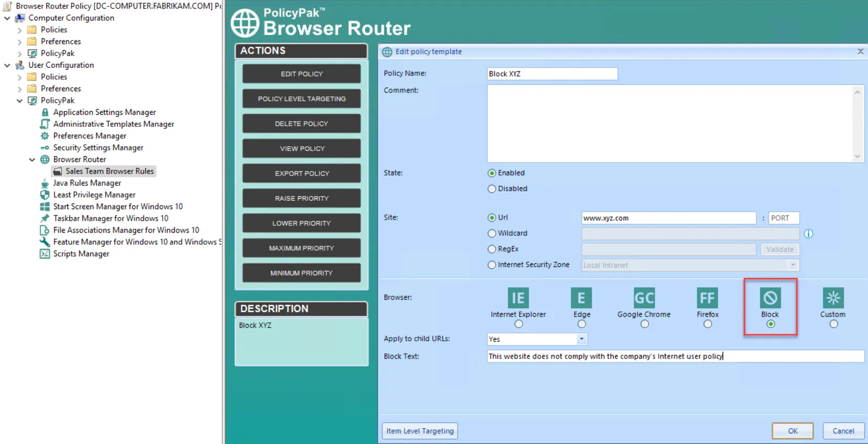Click the Sales Team Browser Rules icon

pyautogui.click(x=58, y=171)
